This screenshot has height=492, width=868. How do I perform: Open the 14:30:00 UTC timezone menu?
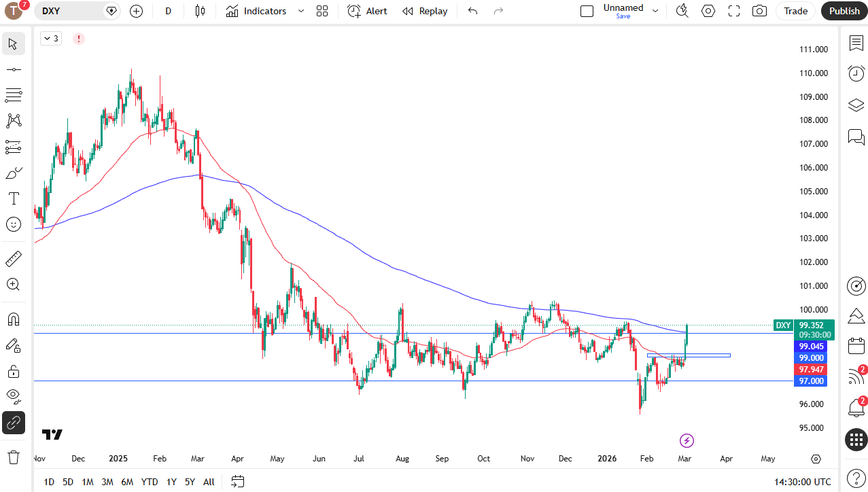(x=803, y=482)
